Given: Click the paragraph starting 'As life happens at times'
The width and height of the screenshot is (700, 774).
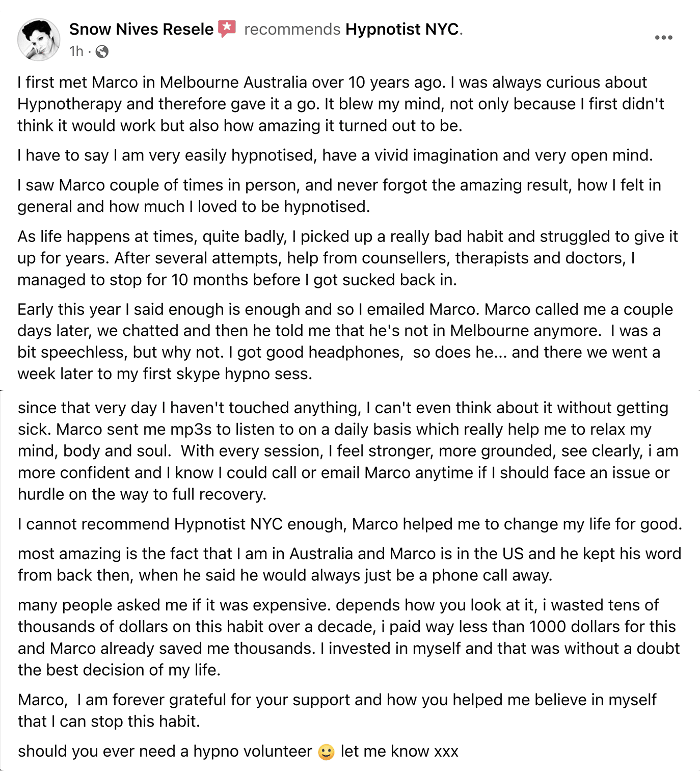Looking at the screenshot, I should click(347, 258).
